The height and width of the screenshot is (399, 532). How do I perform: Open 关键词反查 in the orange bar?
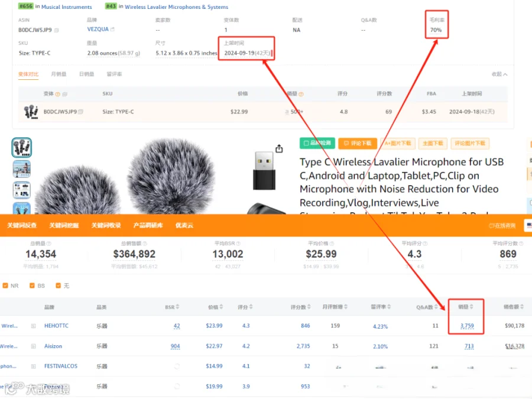22,225
